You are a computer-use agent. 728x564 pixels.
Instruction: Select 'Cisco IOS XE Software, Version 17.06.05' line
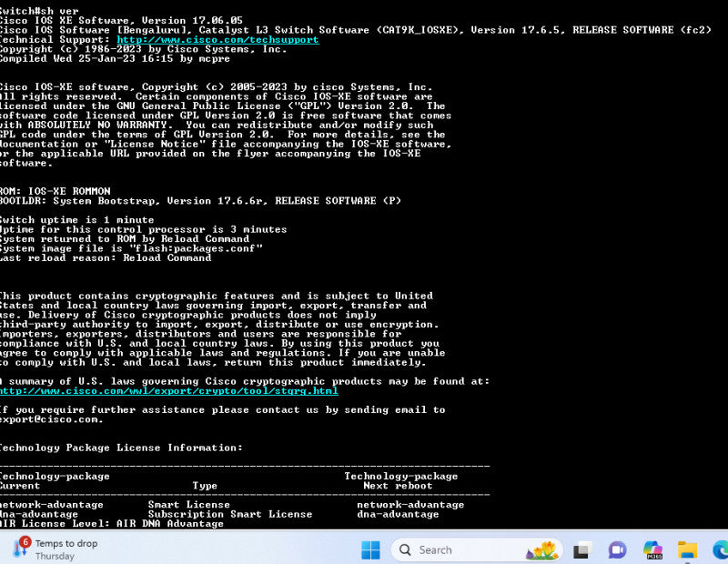[x=121, y=20]
